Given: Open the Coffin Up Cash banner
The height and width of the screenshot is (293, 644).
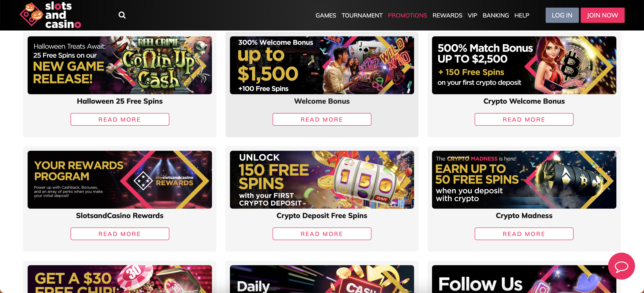Looking at the screenshot, I should (x=120, y=65).
